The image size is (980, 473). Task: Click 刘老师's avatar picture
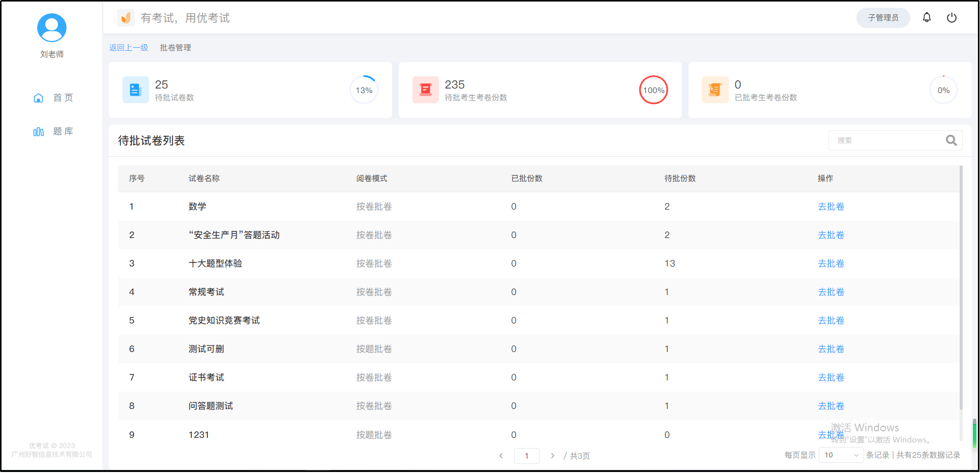(51, 27)
